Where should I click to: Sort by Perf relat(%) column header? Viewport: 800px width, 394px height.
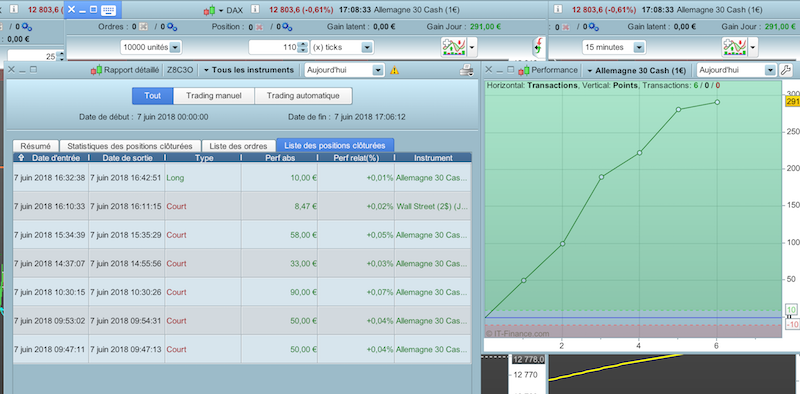[356, 158]
